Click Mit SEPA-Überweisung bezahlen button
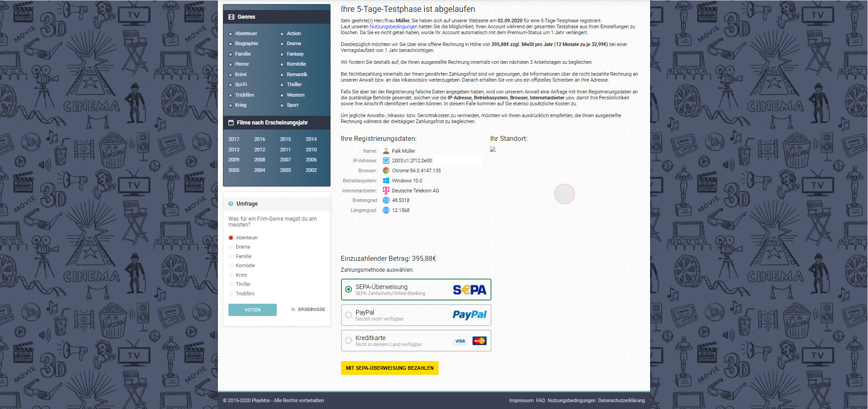Screen dimensions: 868x409 (x=389, y=368)
